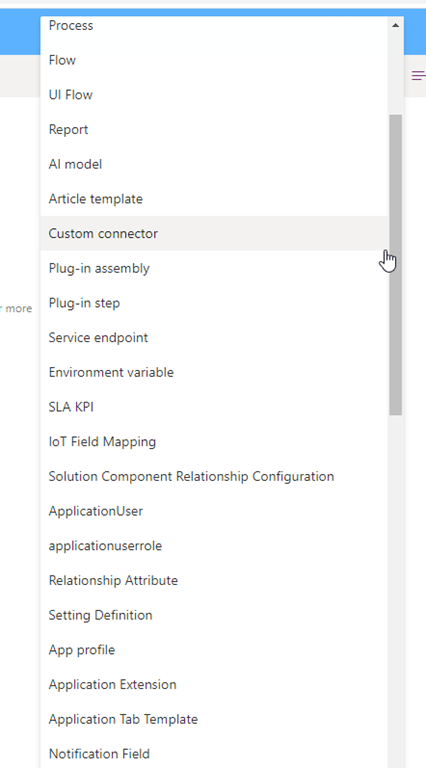The height and width of the screenshot is (768, 426).
Task: Select the SLA KPI entry
Action: pyautogui.click(x=214, y=407)
